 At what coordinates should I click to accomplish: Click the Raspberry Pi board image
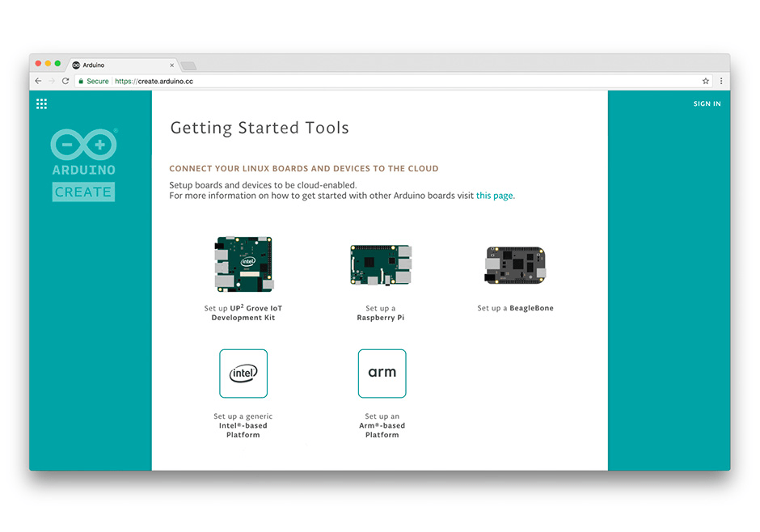(x=381, y=264)
